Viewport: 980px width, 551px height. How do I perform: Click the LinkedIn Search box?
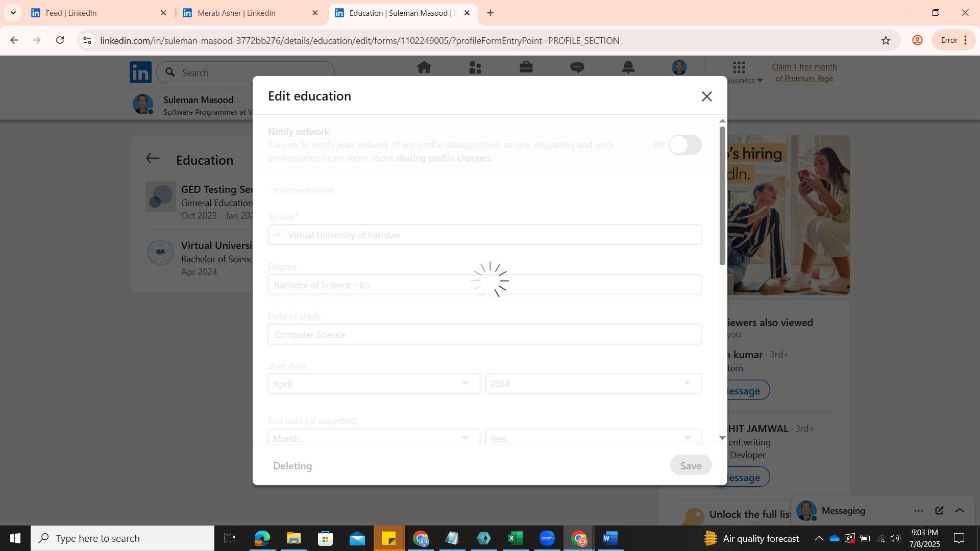(246, 72)
